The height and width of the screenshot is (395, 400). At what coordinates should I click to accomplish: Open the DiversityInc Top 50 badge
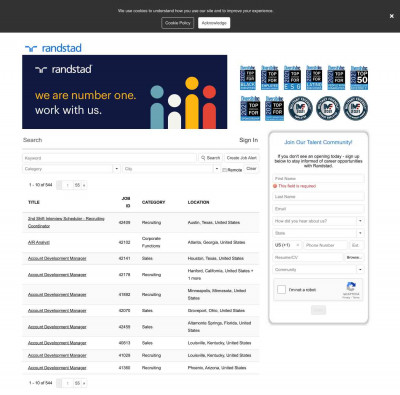click(x=359, y=78)
